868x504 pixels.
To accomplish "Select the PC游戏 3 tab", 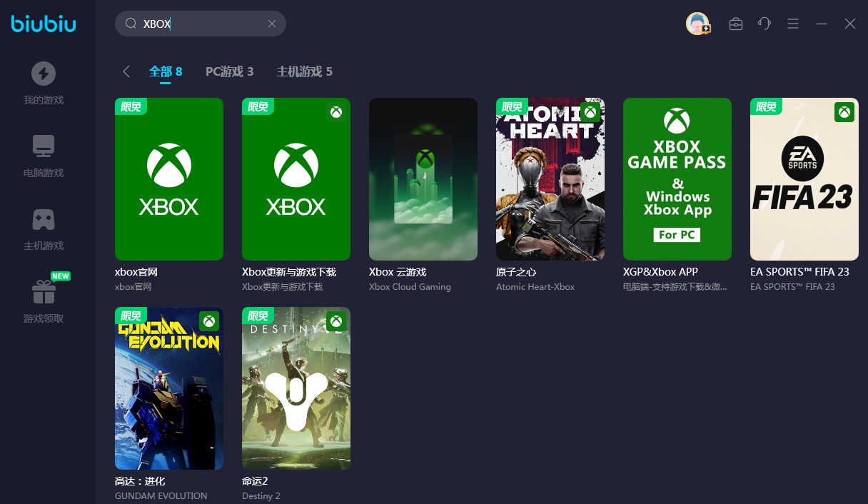I will tap(230, 71).
